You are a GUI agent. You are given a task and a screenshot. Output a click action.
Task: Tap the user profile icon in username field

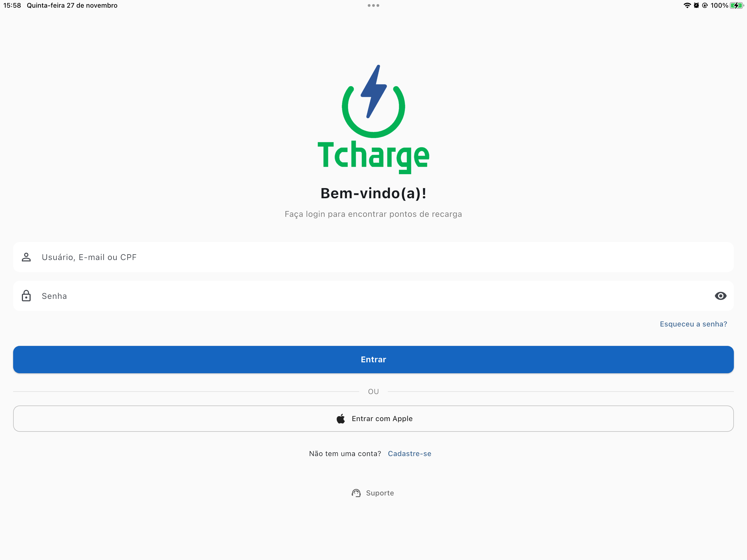26,257
